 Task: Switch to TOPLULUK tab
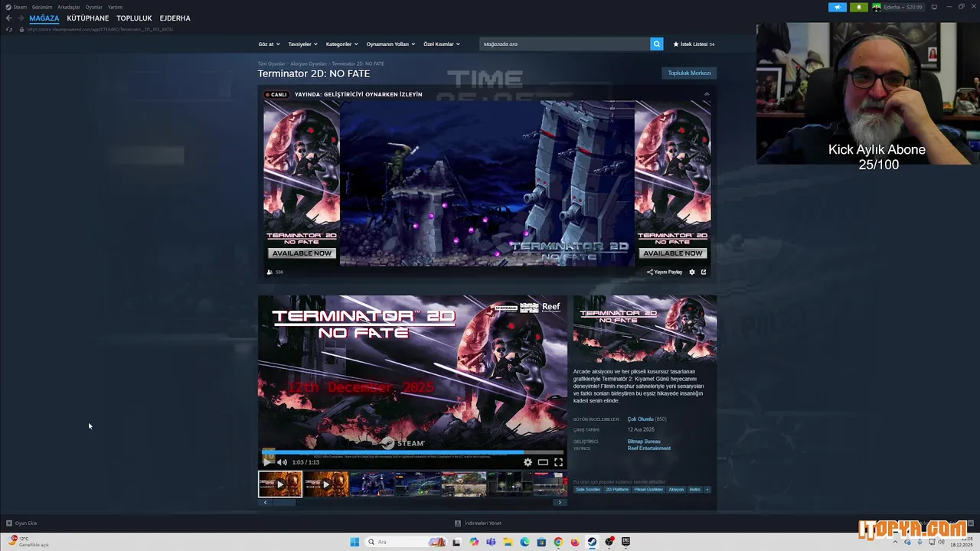[134, 18]
